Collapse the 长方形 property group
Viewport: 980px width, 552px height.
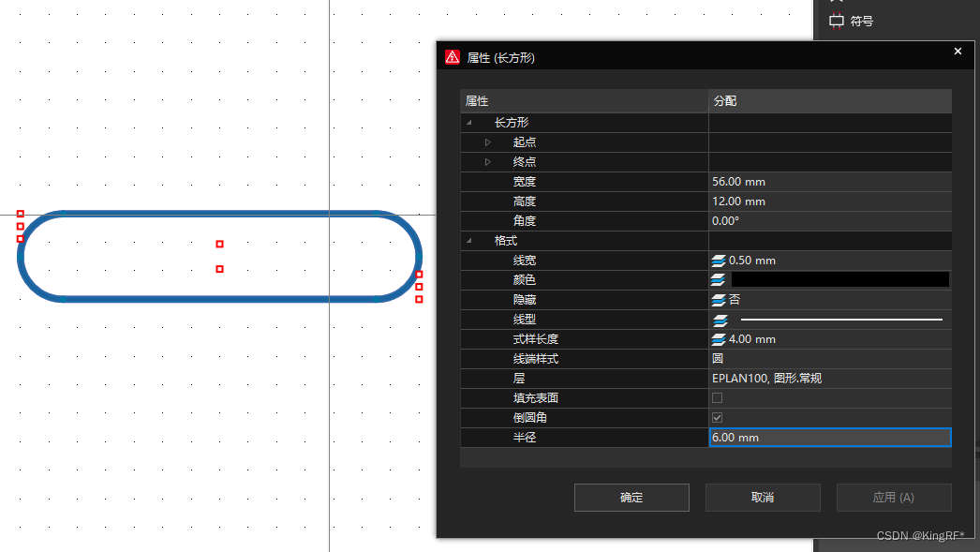(x=469, y=123)
